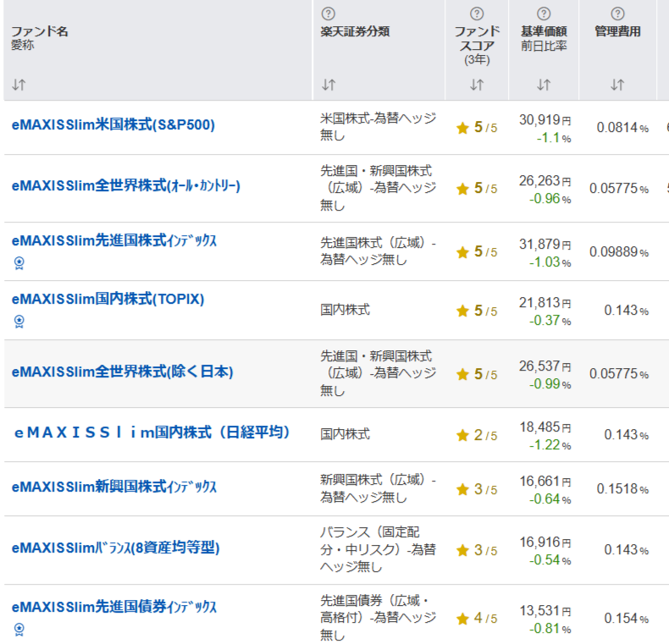Click 先進国債券(広域・高格付) category cell
This screenshot has height=644, width=669.
click(378, 618)
